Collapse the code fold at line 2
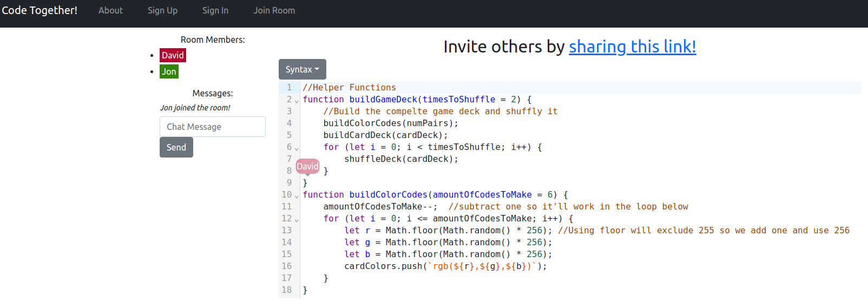The height and width of the screenshot is (308, 868). 297,101
